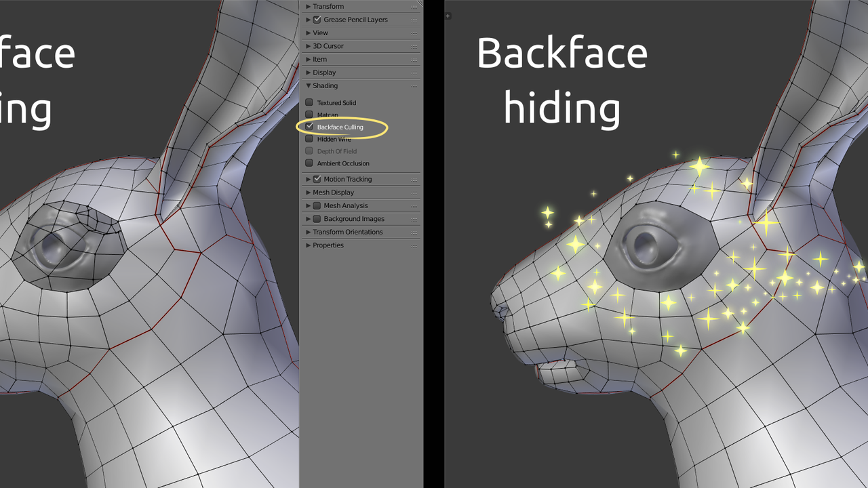Viewport: 868px width, 488px height.
Task: Grab the drag grip of the Display panel
Action: (413, 73)
